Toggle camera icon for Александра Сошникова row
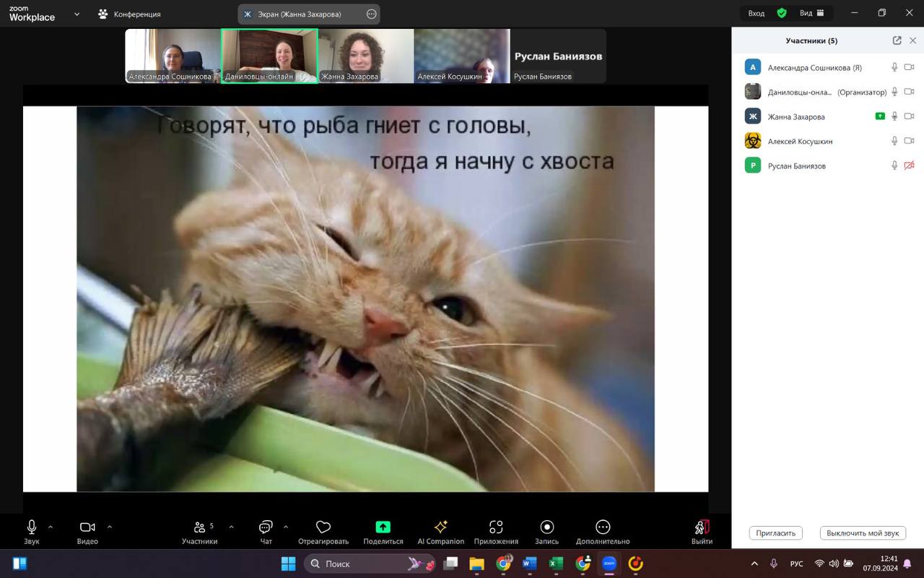Image resolution: width=924 pixels, height=578 pixels. point(909,67)
